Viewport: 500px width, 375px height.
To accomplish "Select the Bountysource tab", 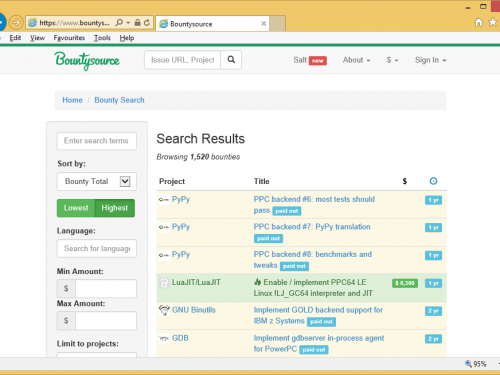I will [x=212, y=24].
